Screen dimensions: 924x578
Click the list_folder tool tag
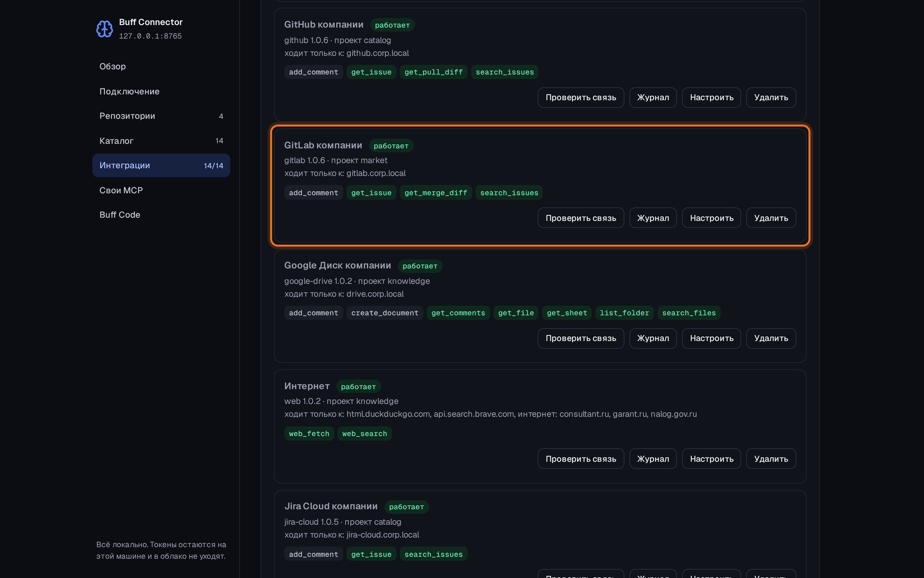[624, 313]
